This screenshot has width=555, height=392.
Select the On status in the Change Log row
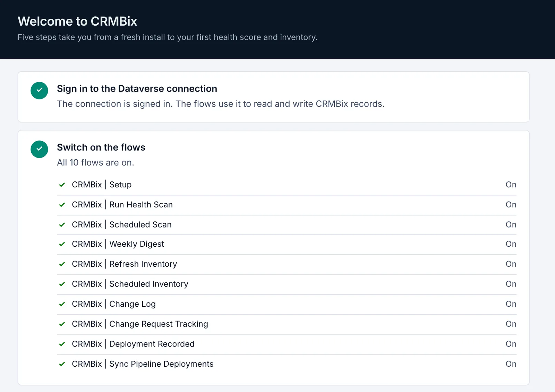coord(511,304)
